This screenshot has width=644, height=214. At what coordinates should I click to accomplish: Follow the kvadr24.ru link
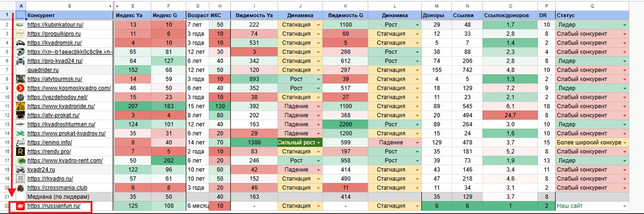point(42,170)
